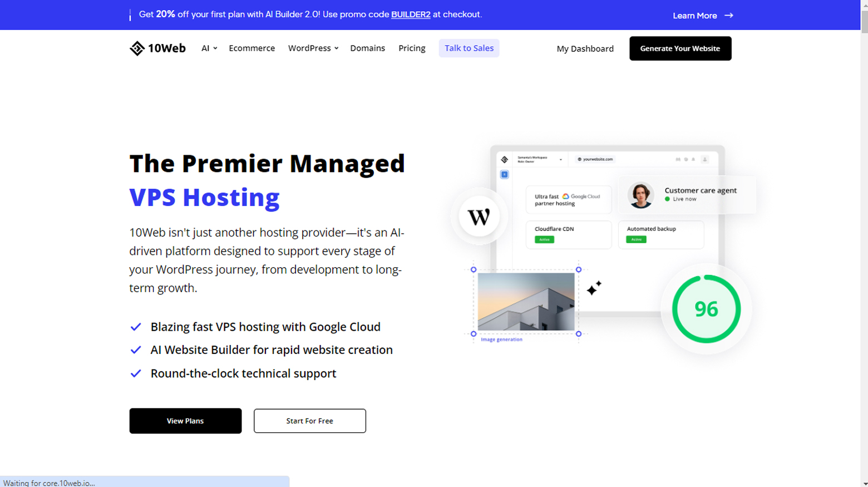Click the Automated backup Active badge

tap(636, 239)
